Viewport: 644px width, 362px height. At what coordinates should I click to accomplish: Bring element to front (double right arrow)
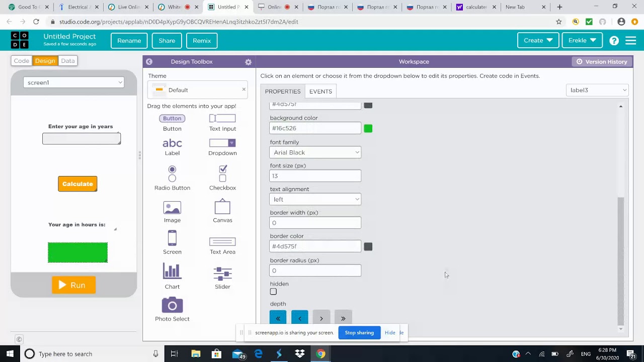tap(343, 318)
